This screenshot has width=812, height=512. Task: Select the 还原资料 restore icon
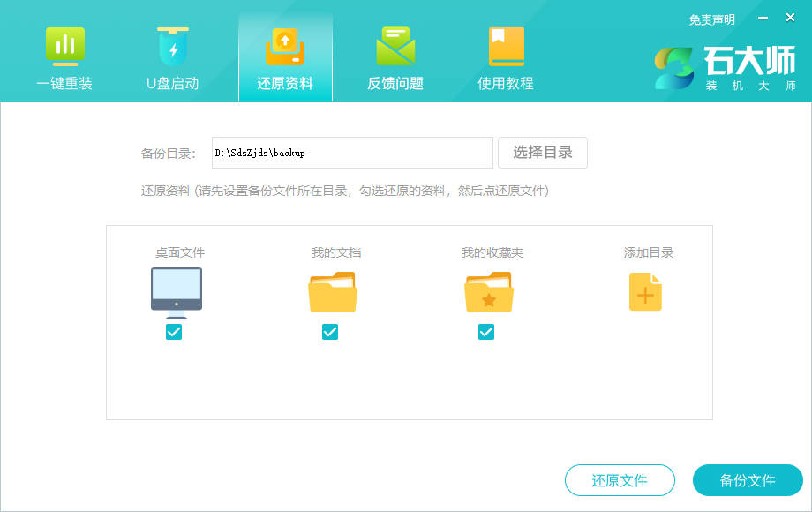pyautogui.click(x=285, y=47)
